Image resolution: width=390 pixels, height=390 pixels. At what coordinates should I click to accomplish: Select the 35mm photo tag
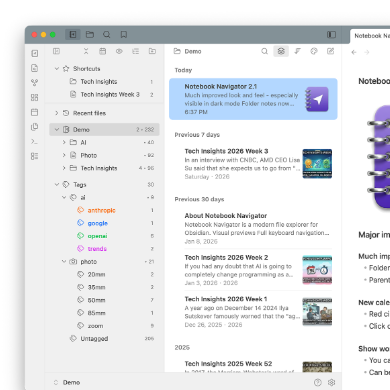(x=104, y=287)
